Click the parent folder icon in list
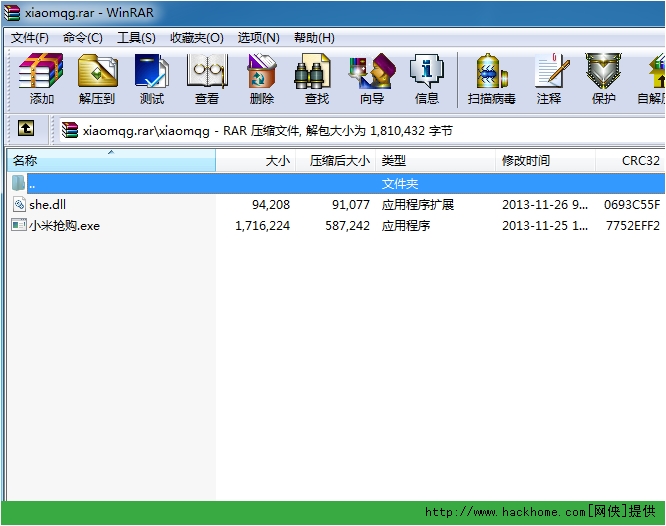Screen dimensions: 666x526 pyautogui.click(x=18, y=183)
